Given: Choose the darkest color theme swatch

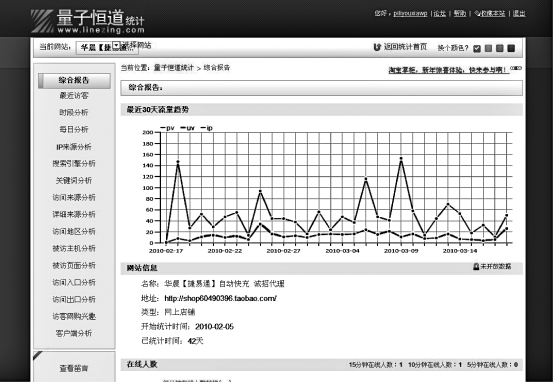Looking at the screenshot, I should [x=511, y=48].
